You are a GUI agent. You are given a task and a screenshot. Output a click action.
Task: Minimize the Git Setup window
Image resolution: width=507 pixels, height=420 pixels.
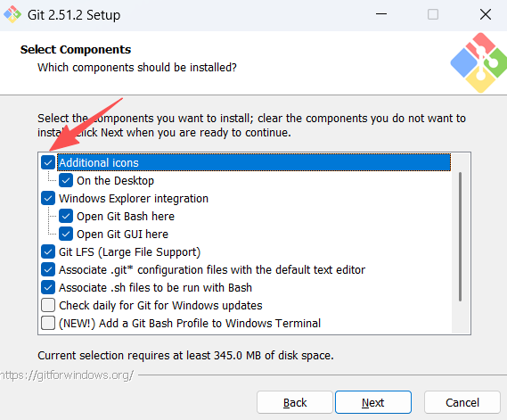381,14
